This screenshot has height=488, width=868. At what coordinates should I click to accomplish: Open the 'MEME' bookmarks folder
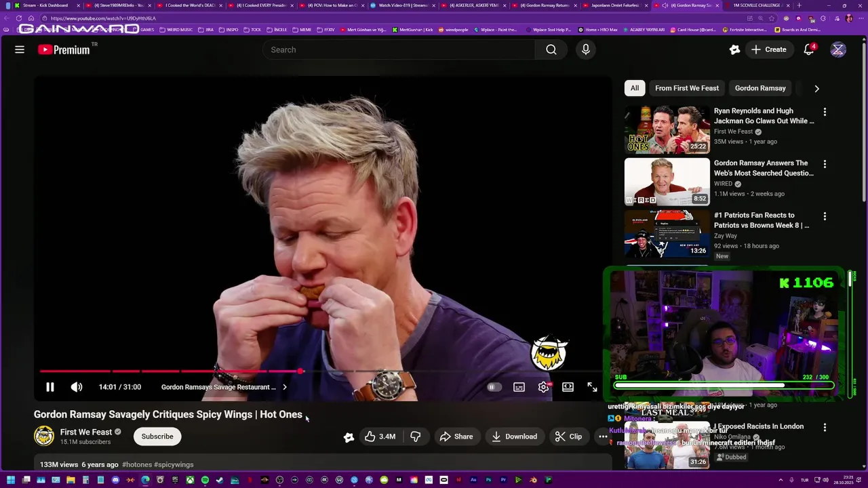coord(302,30)
